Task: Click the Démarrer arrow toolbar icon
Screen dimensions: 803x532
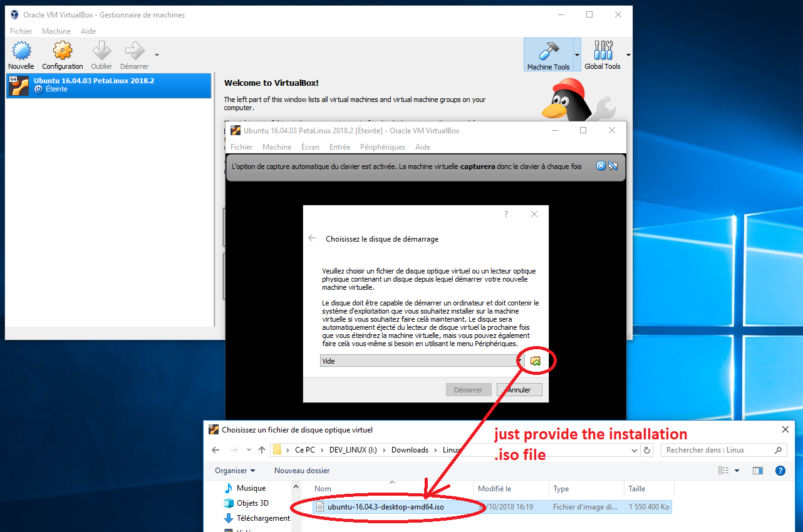Action: coord(134,55)
